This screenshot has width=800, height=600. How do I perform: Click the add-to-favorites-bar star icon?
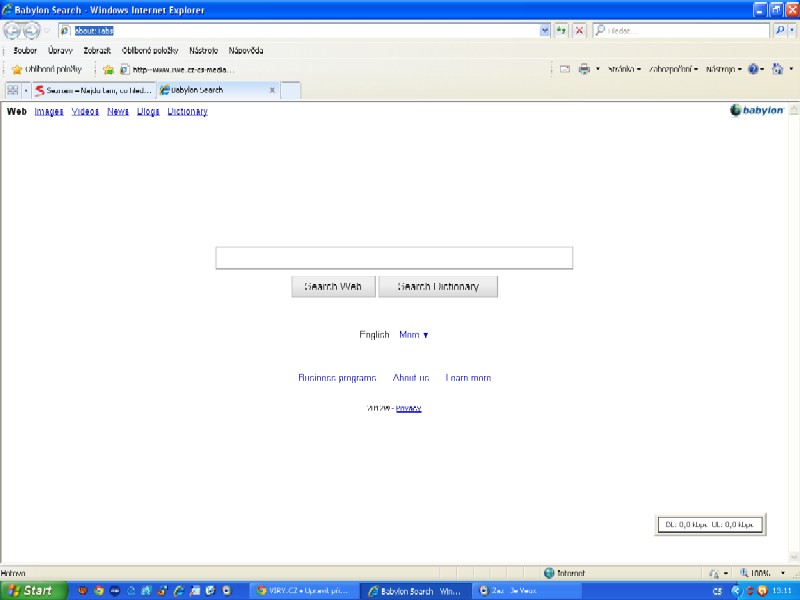108,69
